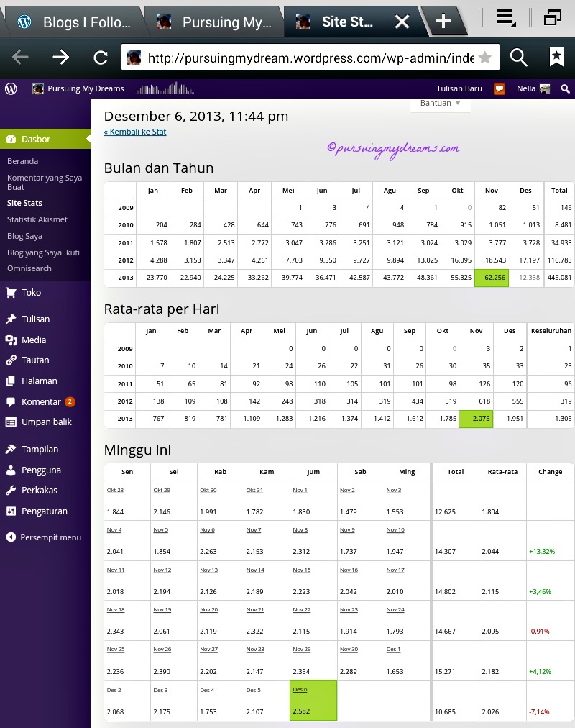Screen dimensions: 575x728
Task: Open the Des 6 daily stats link
Action: tap(300, 689)
